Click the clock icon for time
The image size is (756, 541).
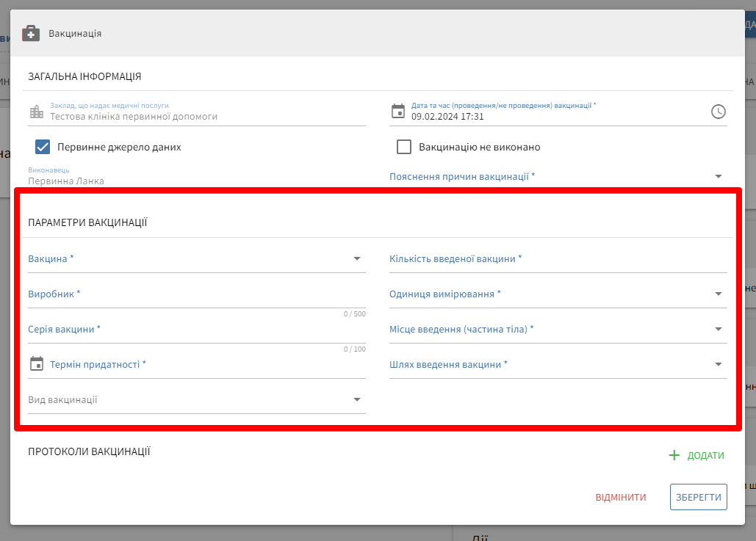click(718, 112)
